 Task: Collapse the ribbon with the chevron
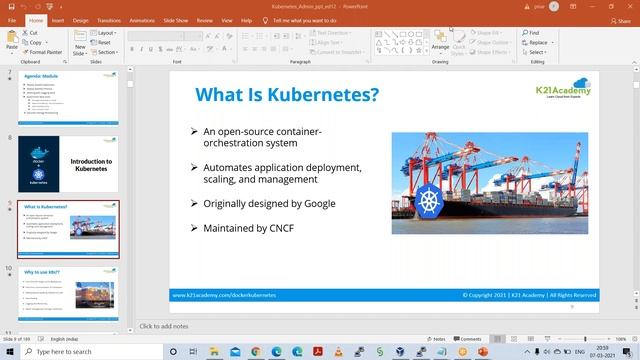point(634,62)
